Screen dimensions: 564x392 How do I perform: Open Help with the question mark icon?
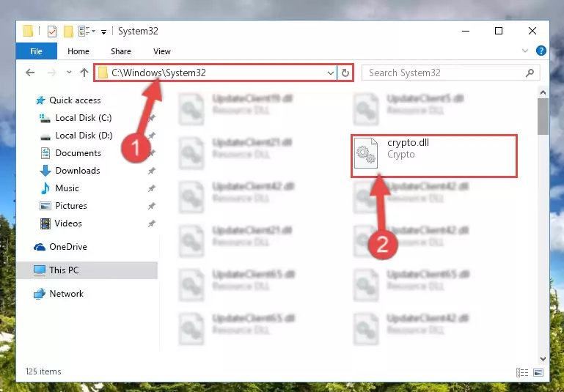[541, 51]
